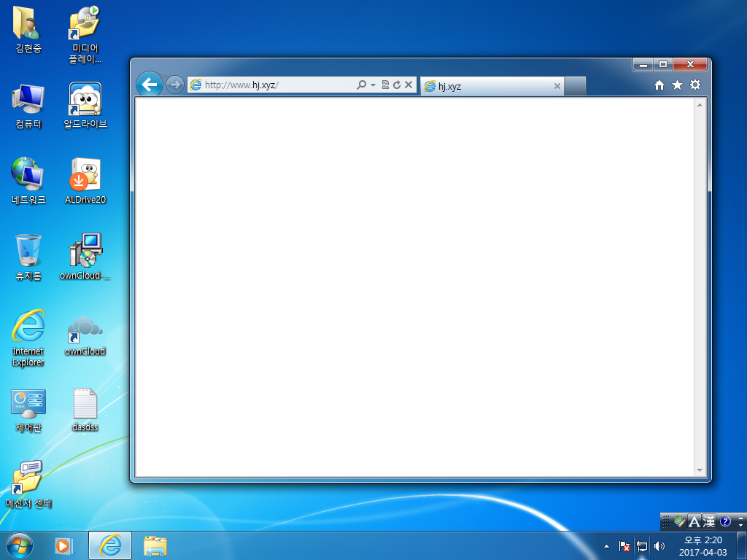Stop loading the page with the X icon
Screen dimensions: 747x560
[x=409, y=85]
